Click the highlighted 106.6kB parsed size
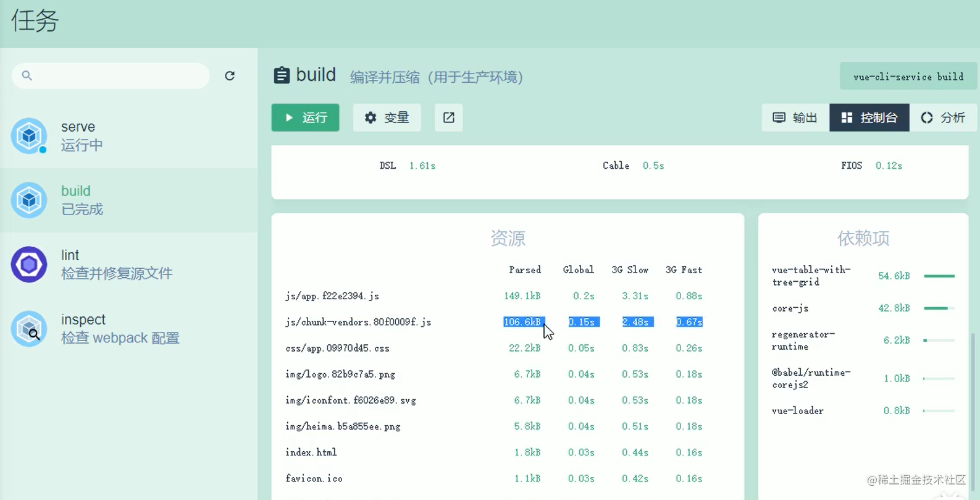980x500 pixels. (523, 322)
